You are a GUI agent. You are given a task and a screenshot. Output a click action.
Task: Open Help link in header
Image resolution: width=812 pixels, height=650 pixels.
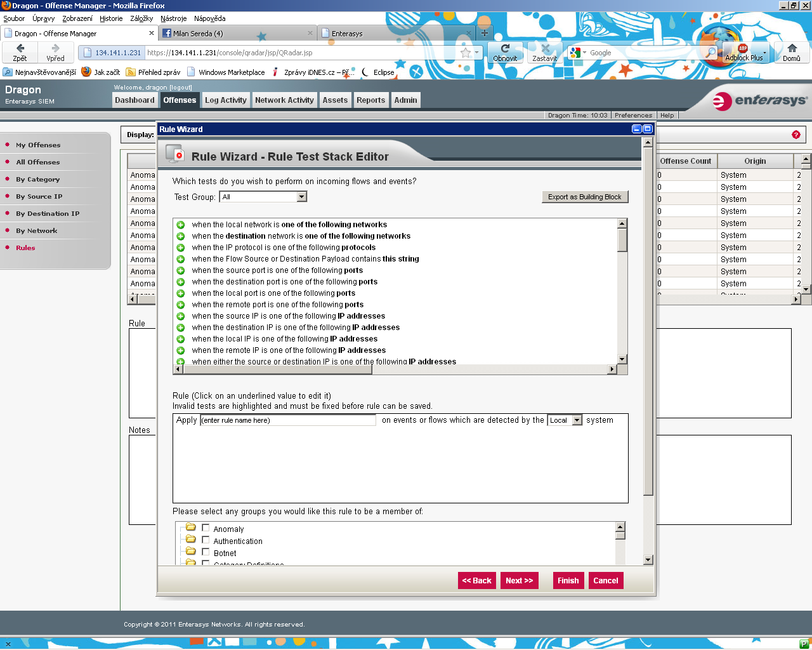pyautogui.click(x=667, y=115)
